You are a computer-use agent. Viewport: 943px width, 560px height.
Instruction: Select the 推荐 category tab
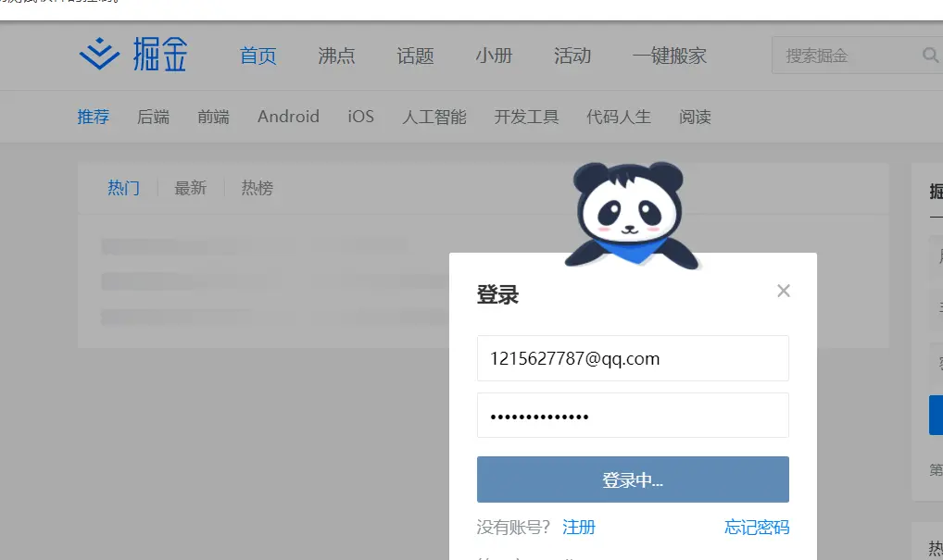click(93, 117)
